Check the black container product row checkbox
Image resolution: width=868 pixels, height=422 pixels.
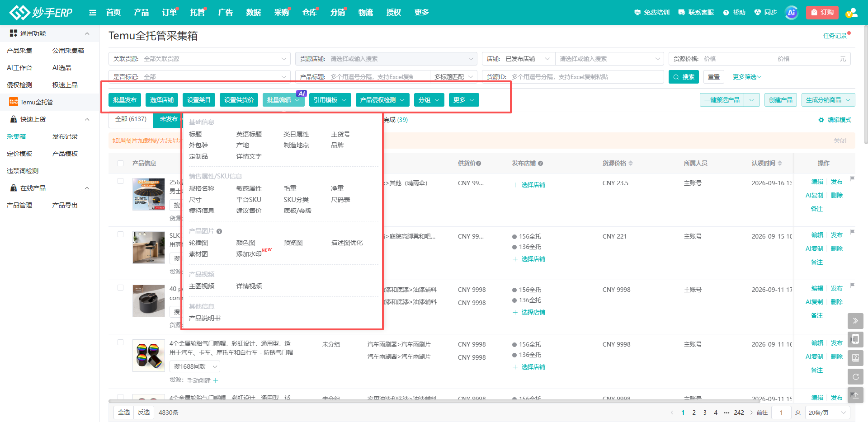120,288
